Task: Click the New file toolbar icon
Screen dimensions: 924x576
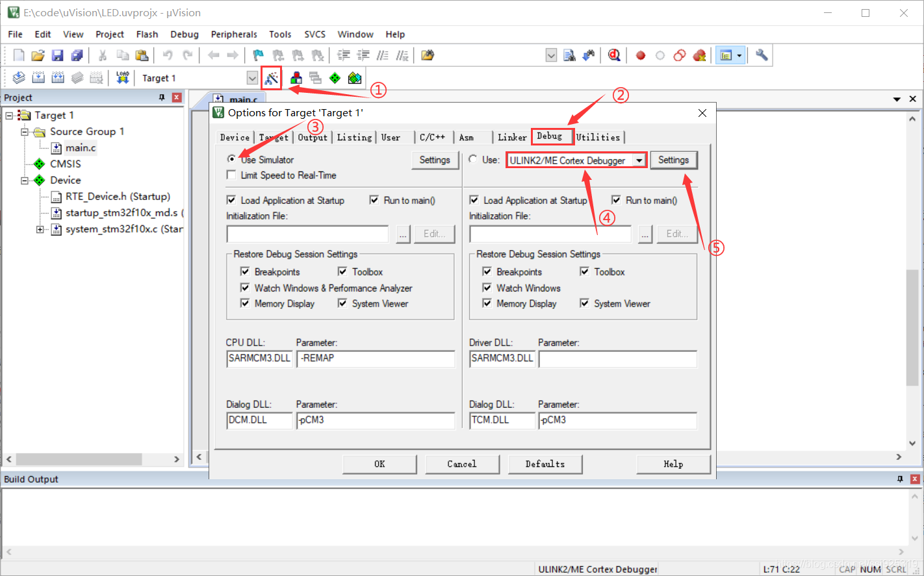Action: tap(19, 55)
